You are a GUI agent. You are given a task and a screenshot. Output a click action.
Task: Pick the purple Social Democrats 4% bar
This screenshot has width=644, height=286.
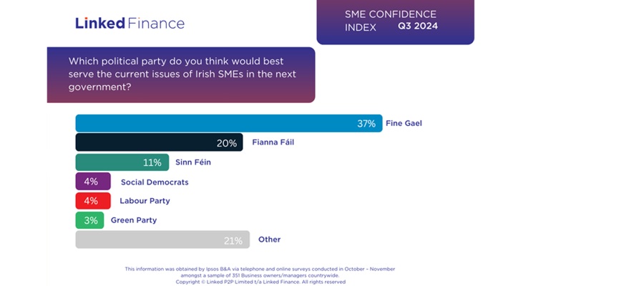(93, 182)
